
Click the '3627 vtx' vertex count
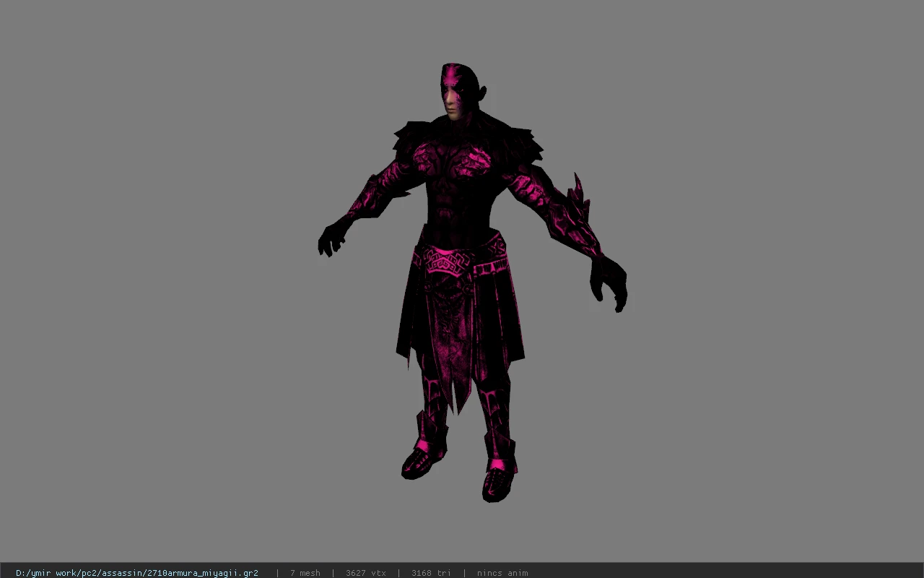pos(366,573)
